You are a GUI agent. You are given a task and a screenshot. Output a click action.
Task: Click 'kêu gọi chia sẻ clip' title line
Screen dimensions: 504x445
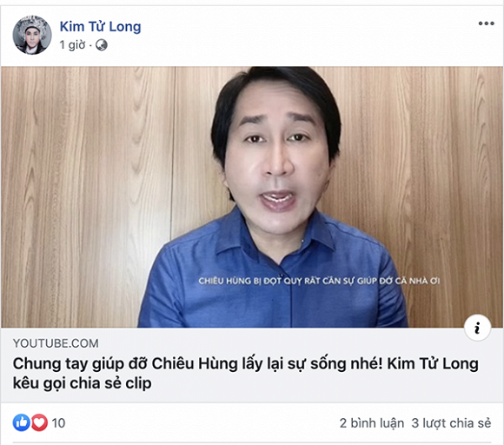click(82, 383)
